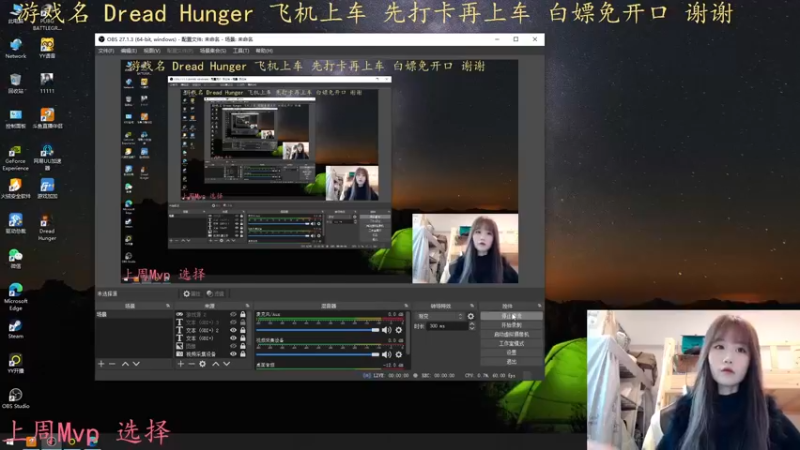Launch Steam from the desktop
This screenshot has height=450, width=800.
point(16,329)
